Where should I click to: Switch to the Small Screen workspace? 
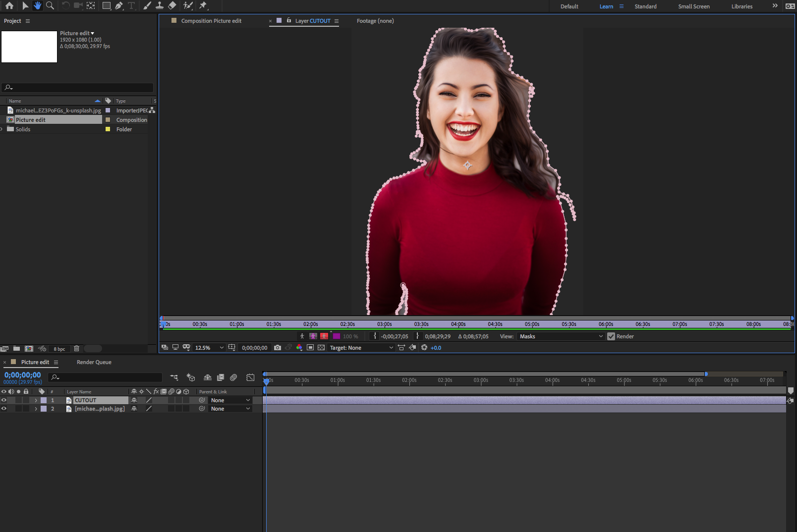click(x=694, y=6)
